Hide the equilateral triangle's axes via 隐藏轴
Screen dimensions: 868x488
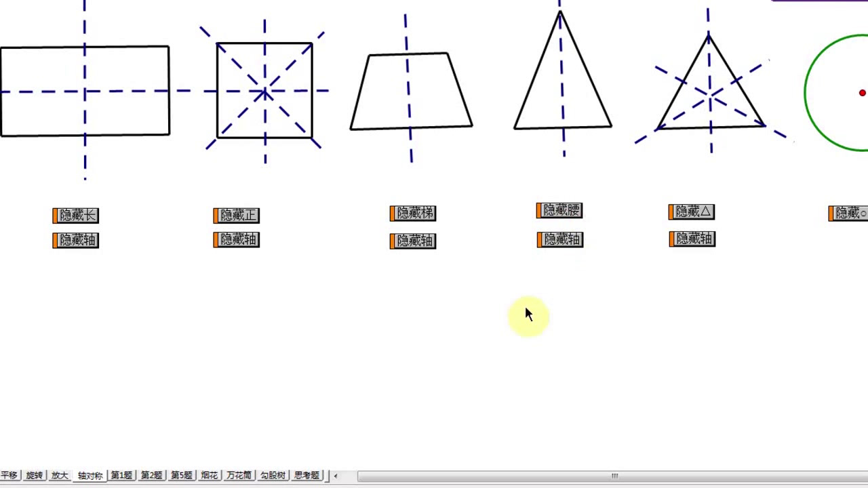point(692,239)
